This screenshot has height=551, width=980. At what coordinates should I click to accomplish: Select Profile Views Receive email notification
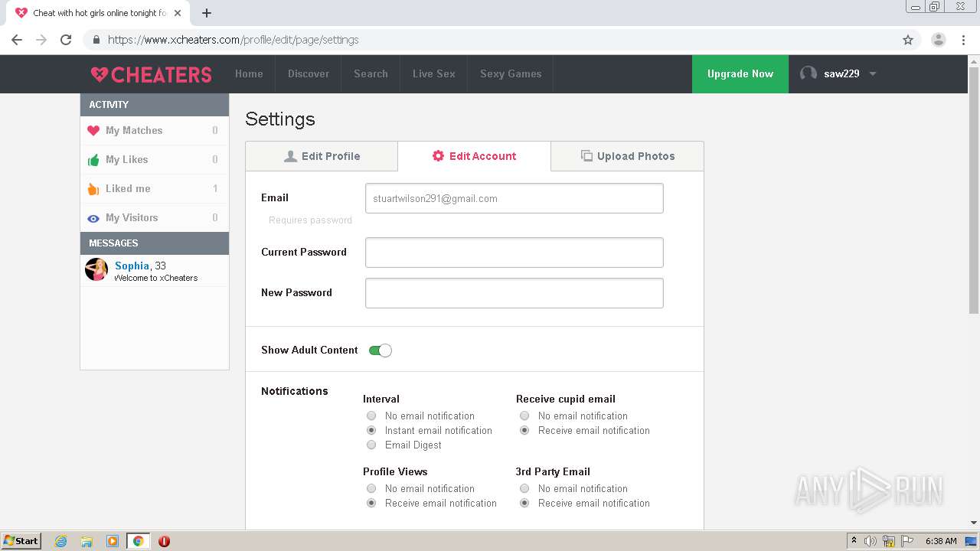(x=371, y=503)
